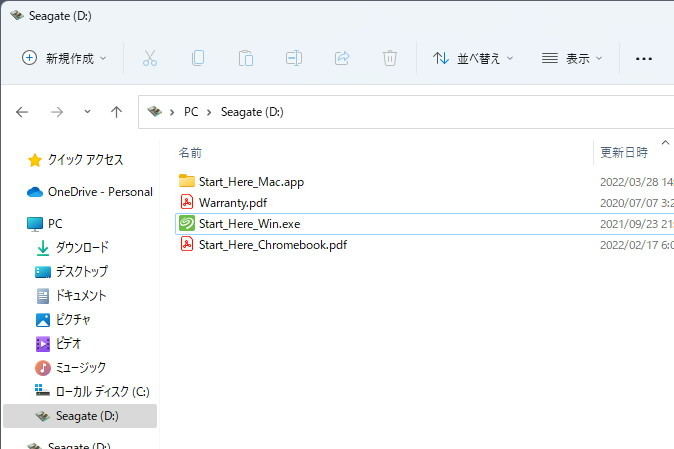Click the 2021/09/23 date of Start_Here_Win.exe
The image size is (674, 449).
coord(637,224)
